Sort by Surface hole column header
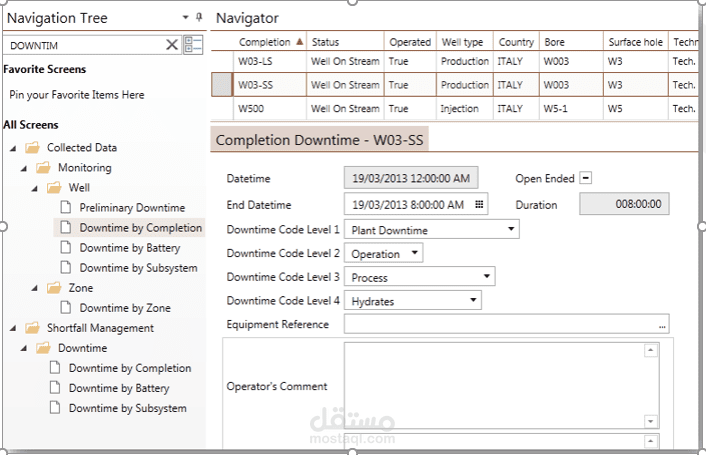The width and height of the screenshot is (706, 455). [x=635, y=42]
